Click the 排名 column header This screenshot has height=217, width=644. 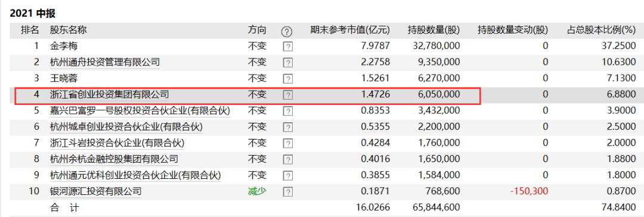[x=30, y=30]
